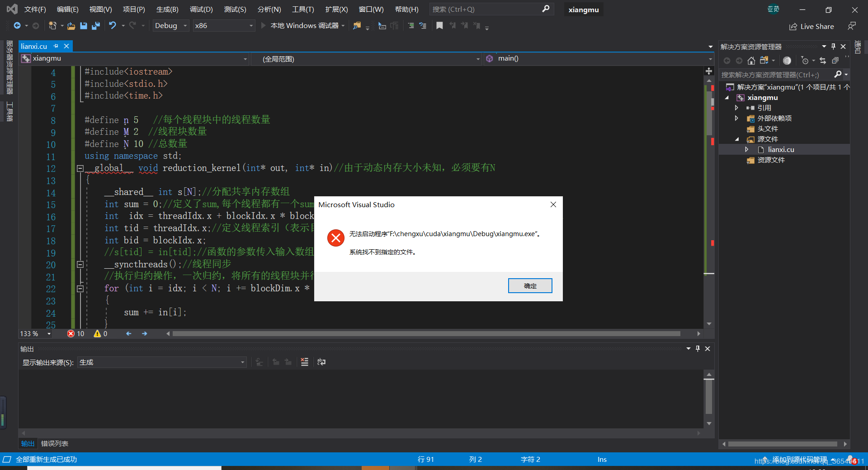Go to next issue arrow
Screen dimensions: 868x470
point(145,333)
